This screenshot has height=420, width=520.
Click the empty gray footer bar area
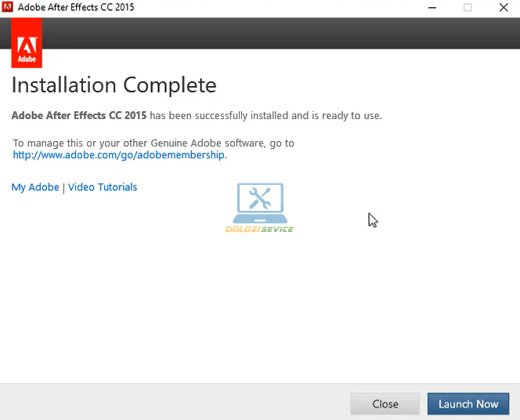click(172, 403)
